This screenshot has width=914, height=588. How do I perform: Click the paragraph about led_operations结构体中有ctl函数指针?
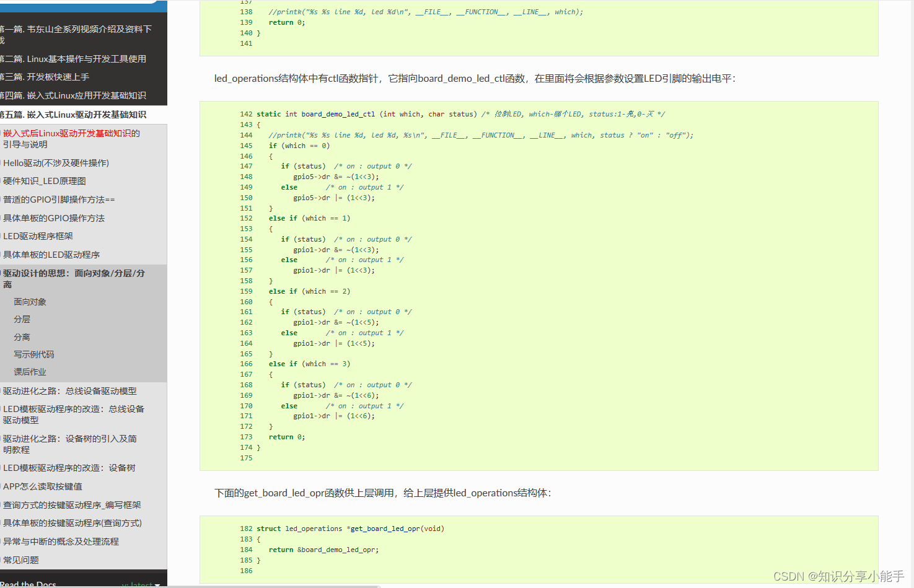point(475,79)
